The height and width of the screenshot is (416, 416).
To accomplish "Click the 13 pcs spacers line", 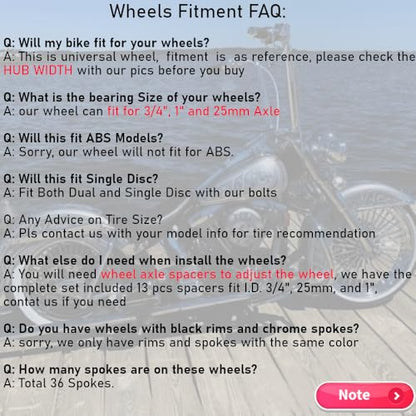I will click(x=191, y=288).
